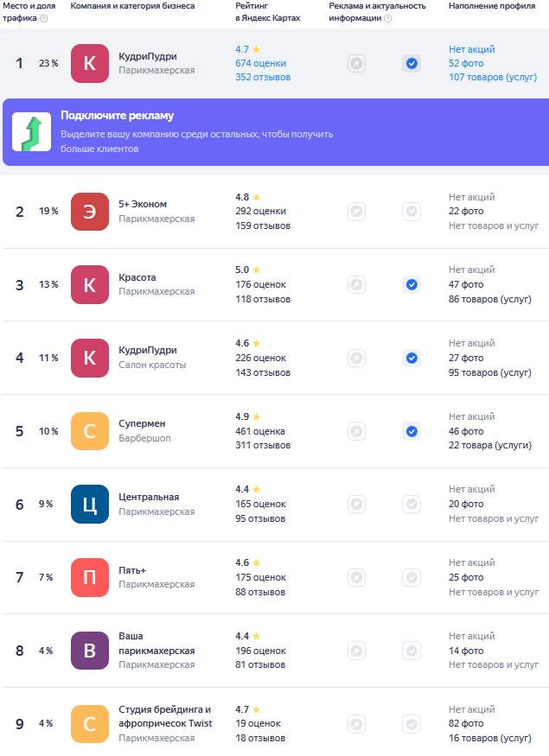Open 52 фото link for КудриПудри
This screenshot has height=756, width=549.
pyautogui.click(x=466, y=63)
